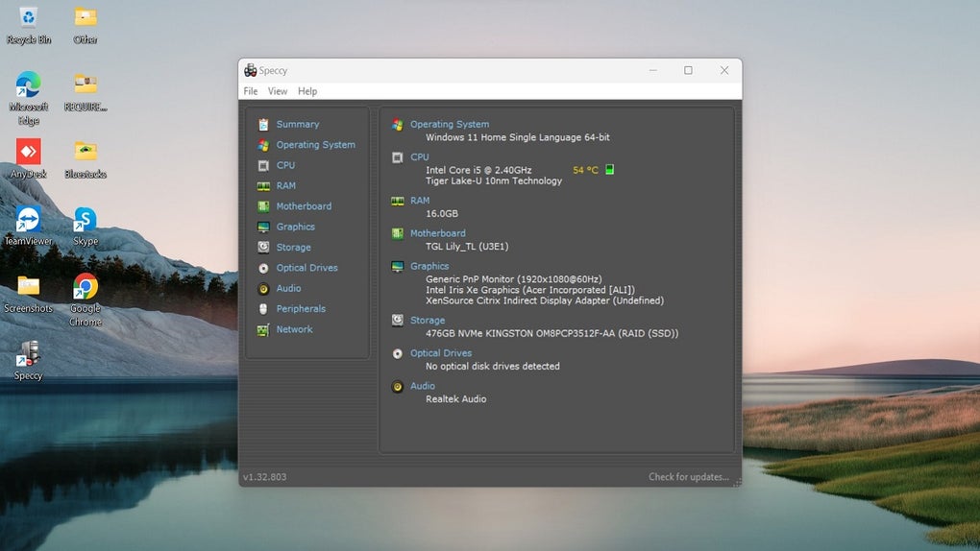This screenshot has height=551, width=980.
Task: Open Storage section in sidebar
Action: 294,248
